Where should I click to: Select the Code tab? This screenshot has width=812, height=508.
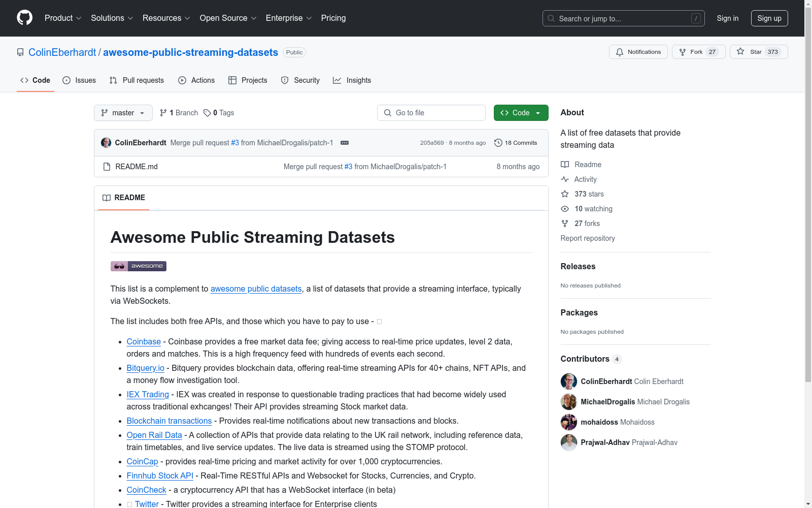point(35,80)
